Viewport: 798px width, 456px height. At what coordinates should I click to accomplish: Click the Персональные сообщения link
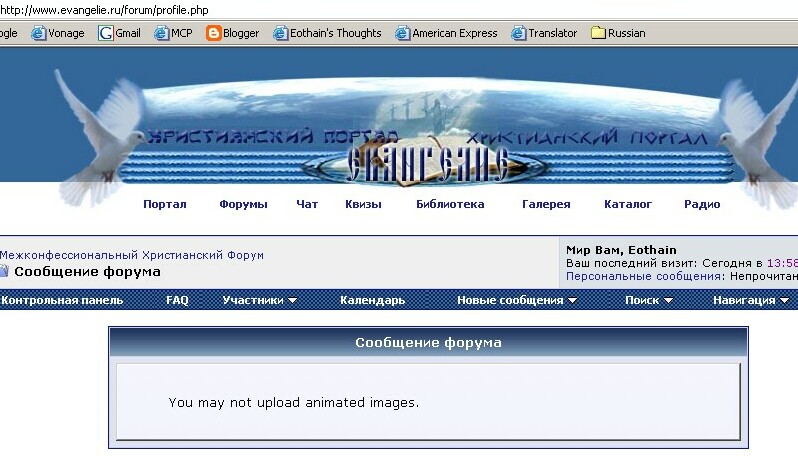pyautogui.click(x=644, y=275)
